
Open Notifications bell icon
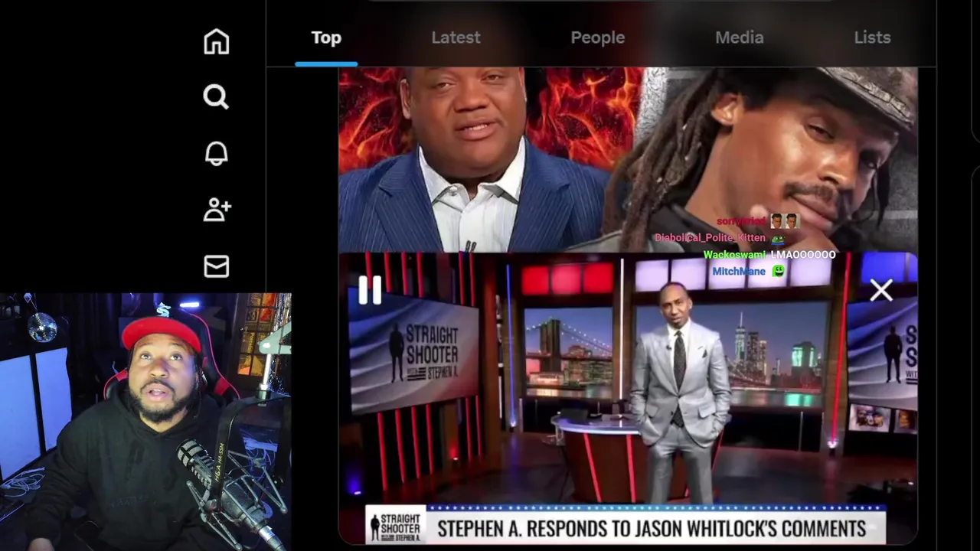[x=217, y=153]
